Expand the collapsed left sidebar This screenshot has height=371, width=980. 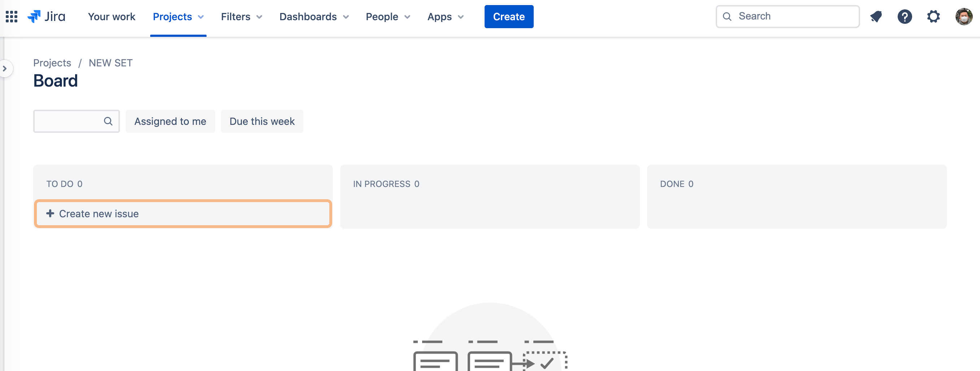[5, 69]
